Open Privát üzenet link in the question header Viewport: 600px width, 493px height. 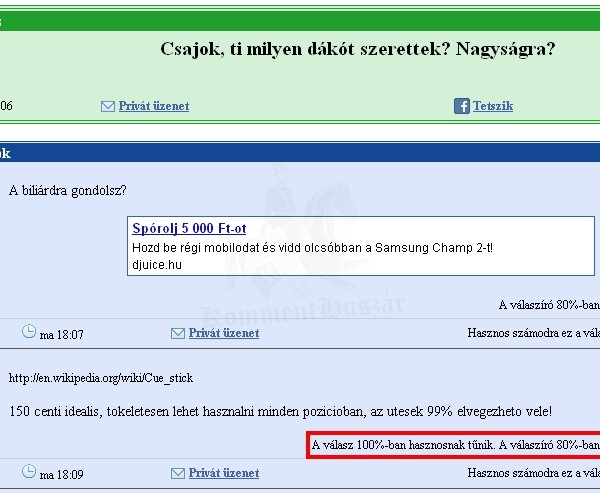pos(153,106)
